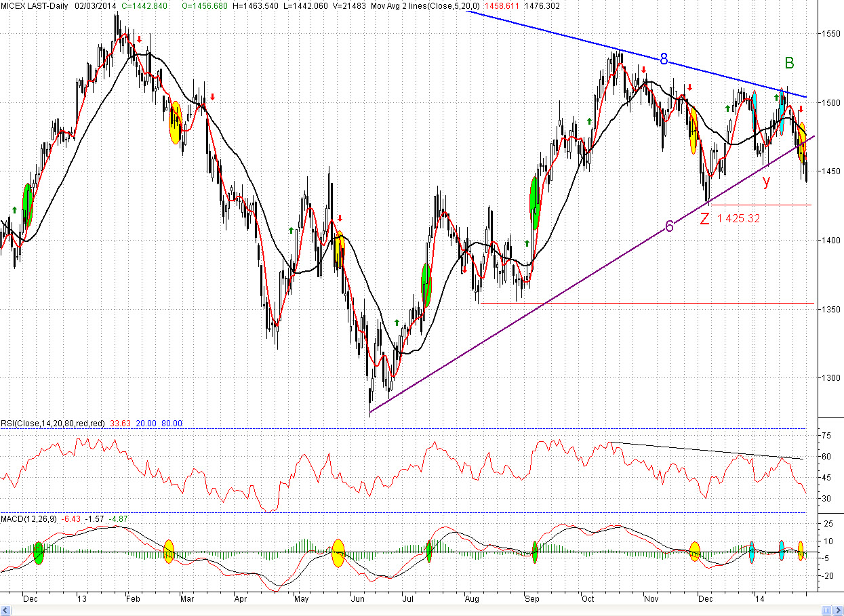Select the red 'y' wave label
Screen dimensions: 844x616
[767, 180]
